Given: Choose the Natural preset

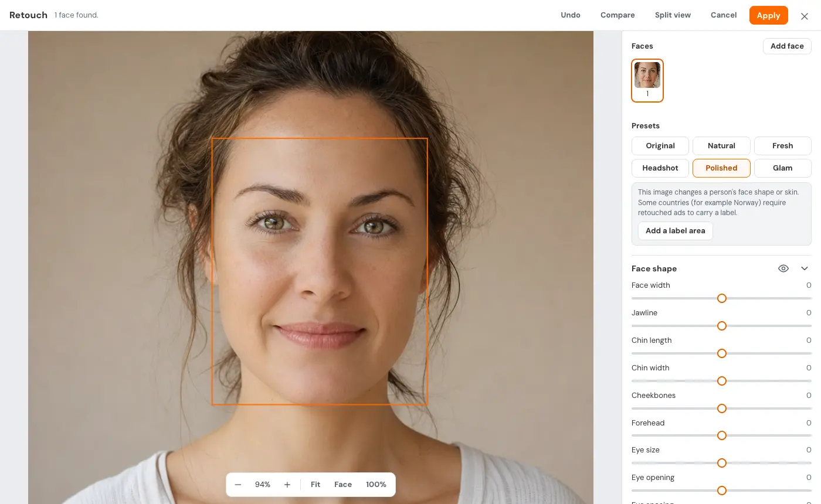Looking at the screenshot, I should point(721,146).
